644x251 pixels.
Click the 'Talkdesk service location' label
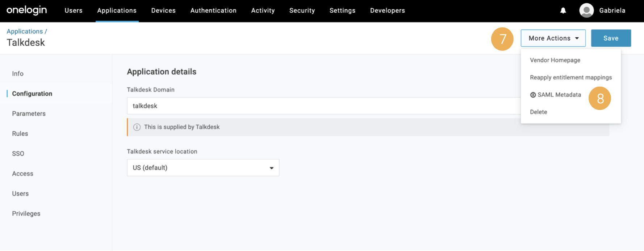pos(162,152)
